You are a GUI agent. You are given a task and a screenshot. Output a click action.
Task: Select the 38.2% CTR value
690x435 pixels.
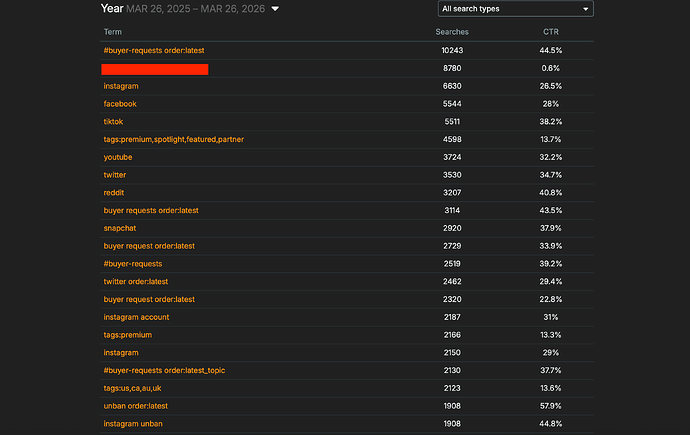click(x=551, y=122)
